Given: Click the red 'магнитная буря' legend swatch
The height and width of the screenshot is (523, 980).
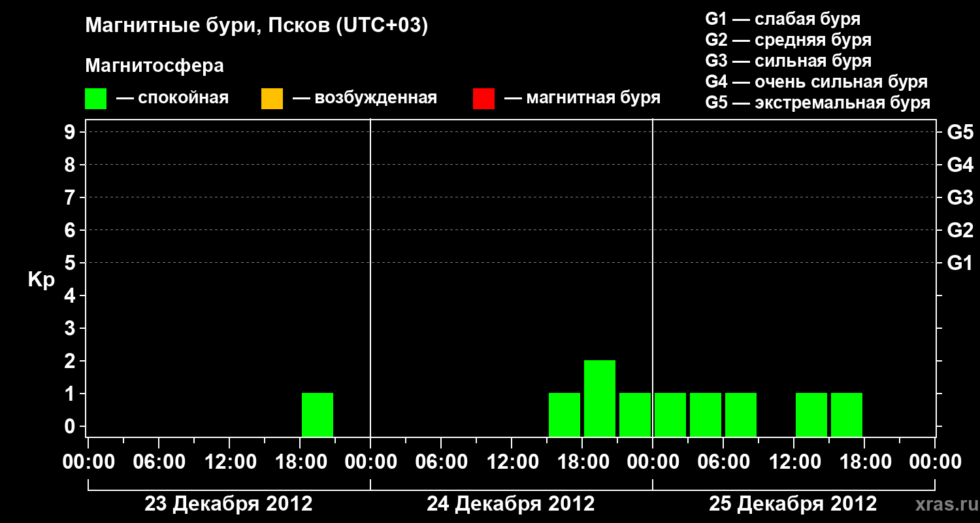Looking at the screenshot, I should coord(483,99).
